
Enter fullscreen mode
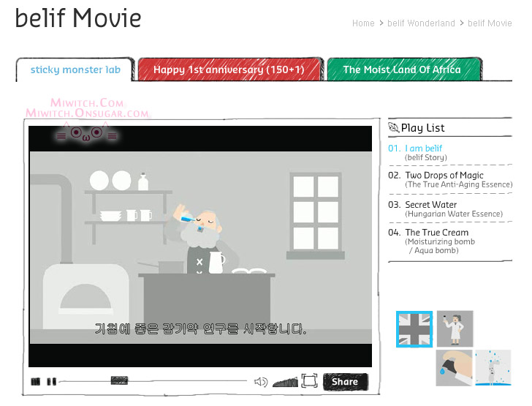click(309, 380)
